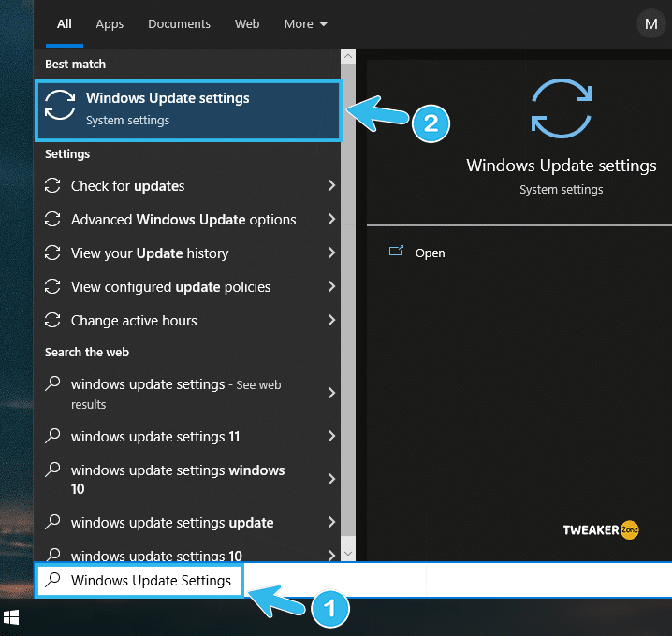
Task: Click Windows Update settings title in preview pane
Action: (x=561, y=166)
